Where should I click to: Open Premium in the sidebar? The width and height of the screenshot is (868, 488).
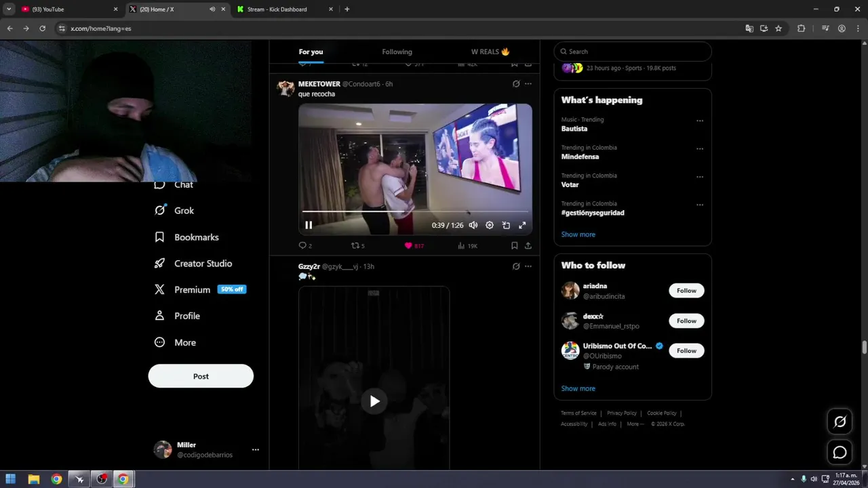200,289
